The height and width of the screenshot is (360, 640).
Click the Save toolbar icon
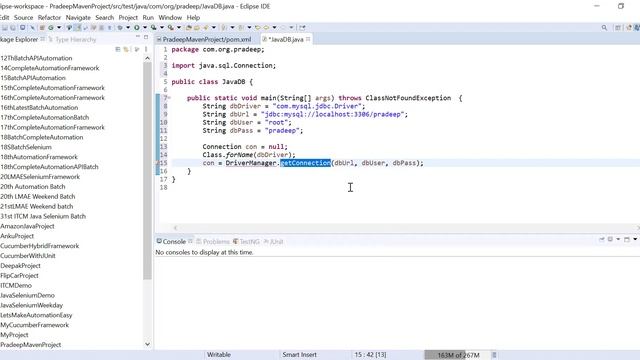(x=5, y=28)
